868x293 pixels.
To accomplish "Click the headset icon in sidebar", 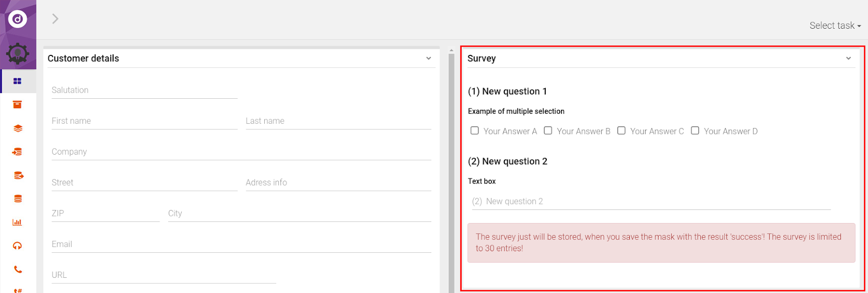I will 17,246.
